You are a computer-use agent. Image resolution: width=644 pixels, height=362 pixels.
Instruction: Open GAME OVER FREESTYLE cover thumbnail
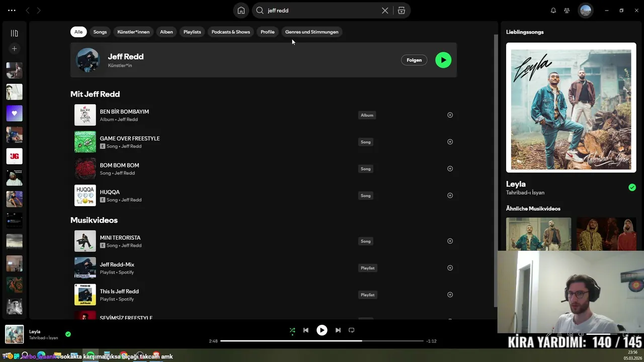click(85, 142)
